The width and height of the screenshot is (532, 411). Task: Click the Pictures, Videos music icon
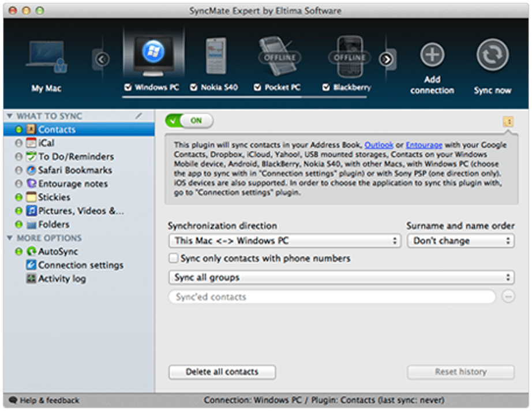point(31,211)
